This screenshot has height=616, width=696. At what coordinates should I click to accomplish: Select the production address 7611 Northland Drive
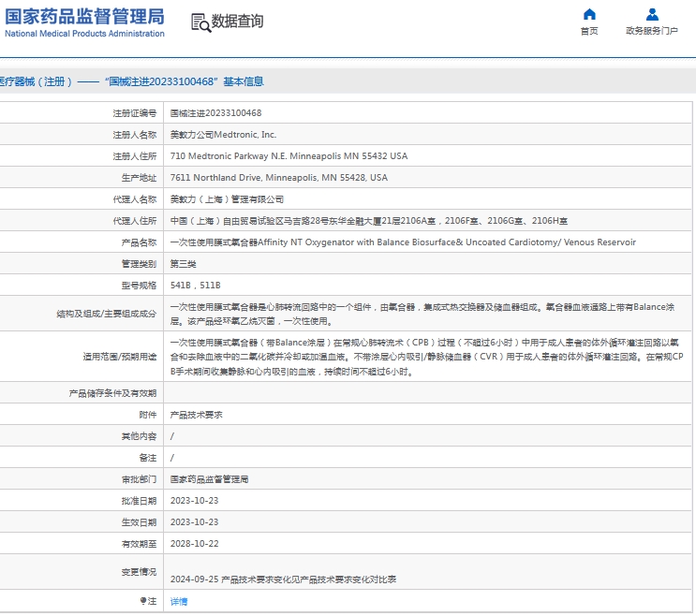click(279, 177)
